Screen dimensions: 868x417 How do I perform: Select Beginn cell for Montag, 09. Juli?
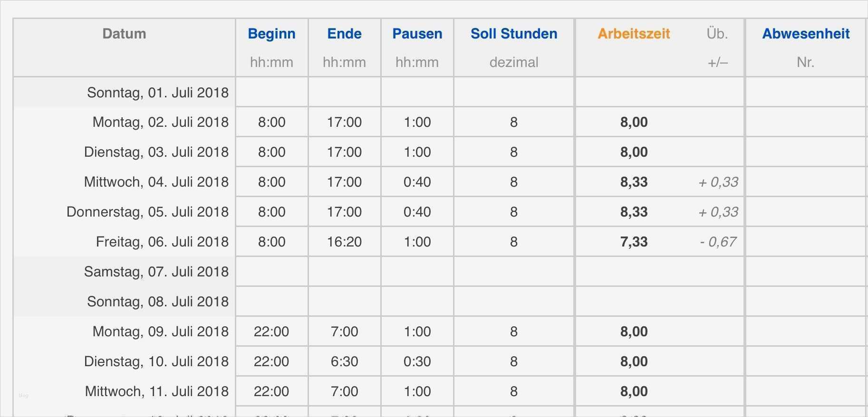coord(271,332)
